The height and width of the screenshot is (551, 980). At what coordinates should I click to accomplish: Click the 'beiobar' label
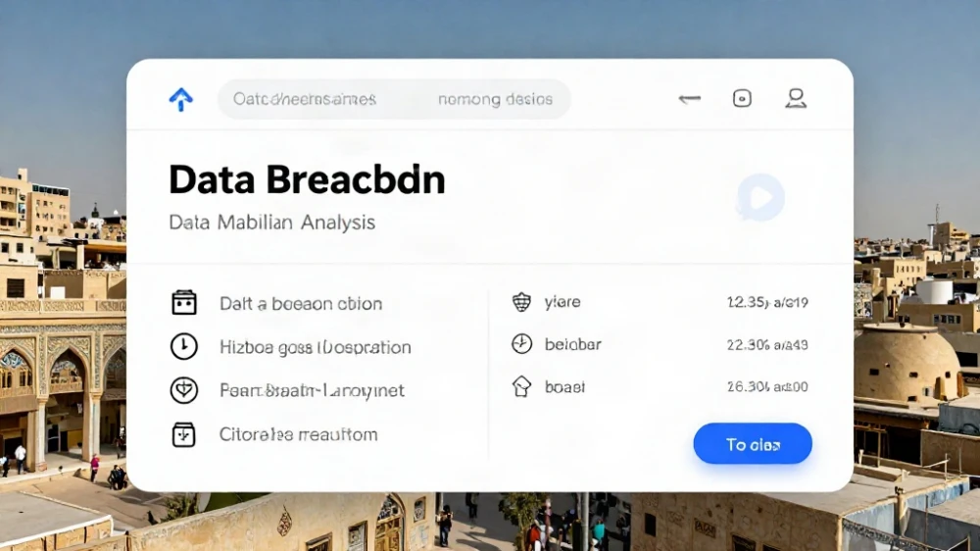572,344
